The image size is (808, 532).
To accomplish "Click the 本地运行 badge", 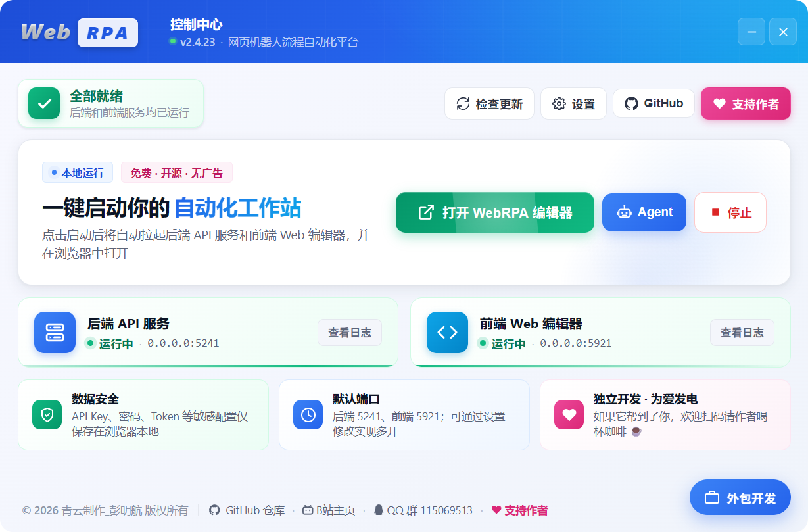I will [x=78, y=172].
